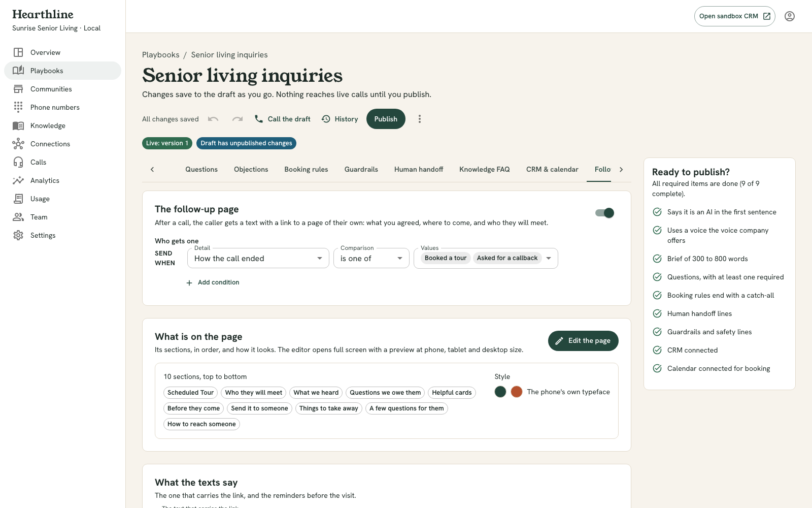Expand the Values dropdown arrow
This screenshot has height=508, width=812.
click(549, 258)
